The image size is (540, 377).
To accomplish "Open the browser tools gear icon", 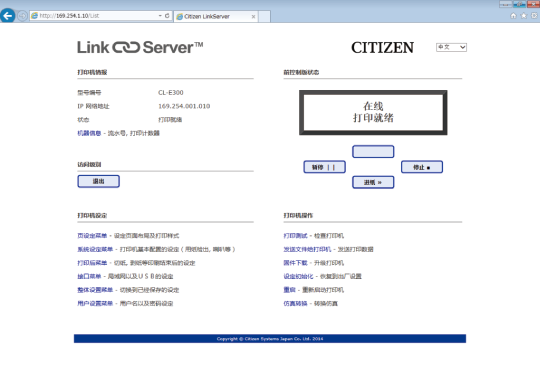I will tap(534, 16).
